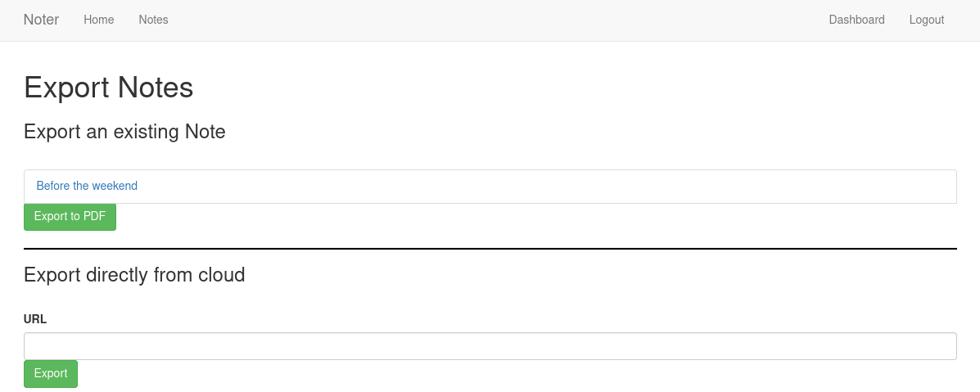Click the Noter brand logo link
Image resolution: width=980 pixels, height=392 pixels.
tap(41, 20)
